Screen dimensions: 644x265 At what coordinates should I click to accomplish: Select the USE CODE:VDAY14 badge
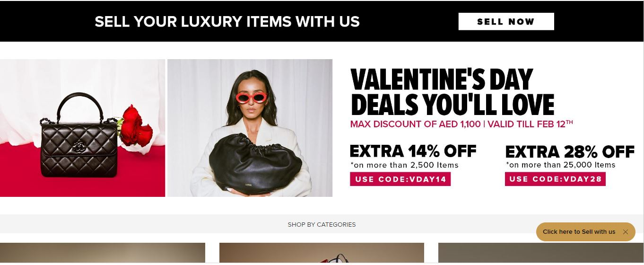(x=400, y=179)
